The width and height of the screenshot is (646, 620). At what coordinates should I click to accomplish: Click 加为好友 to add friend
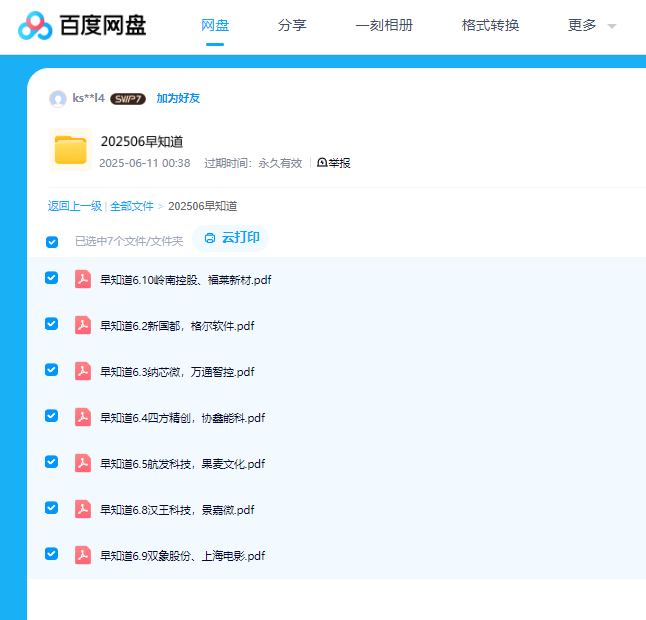click(178, 98)
